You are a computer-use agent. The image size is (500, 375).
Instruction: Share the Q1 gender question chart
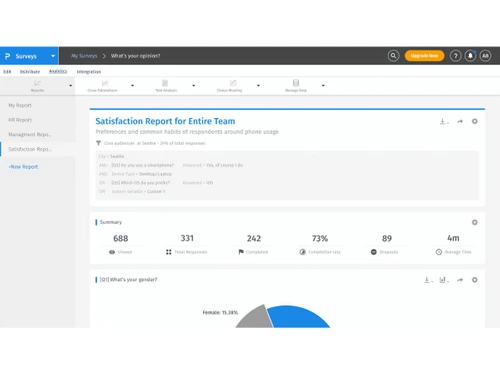coord(460,280)
